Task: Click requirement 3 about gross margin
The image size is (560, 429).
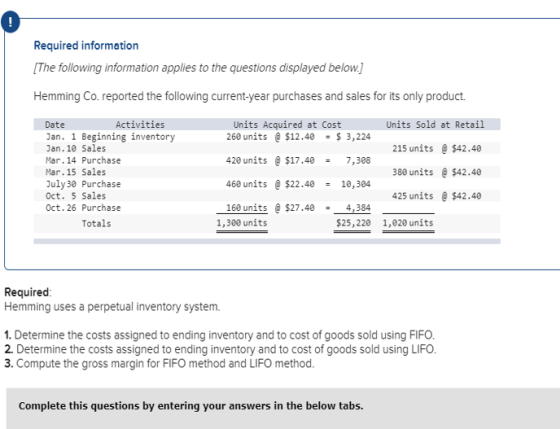Action: [x=159, y=363]
